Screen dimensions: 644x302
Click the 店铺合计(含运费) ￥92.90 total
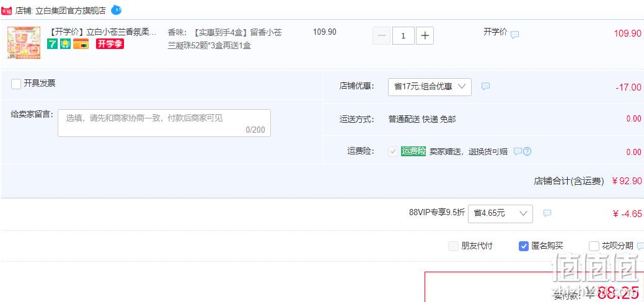click(588, 181)
